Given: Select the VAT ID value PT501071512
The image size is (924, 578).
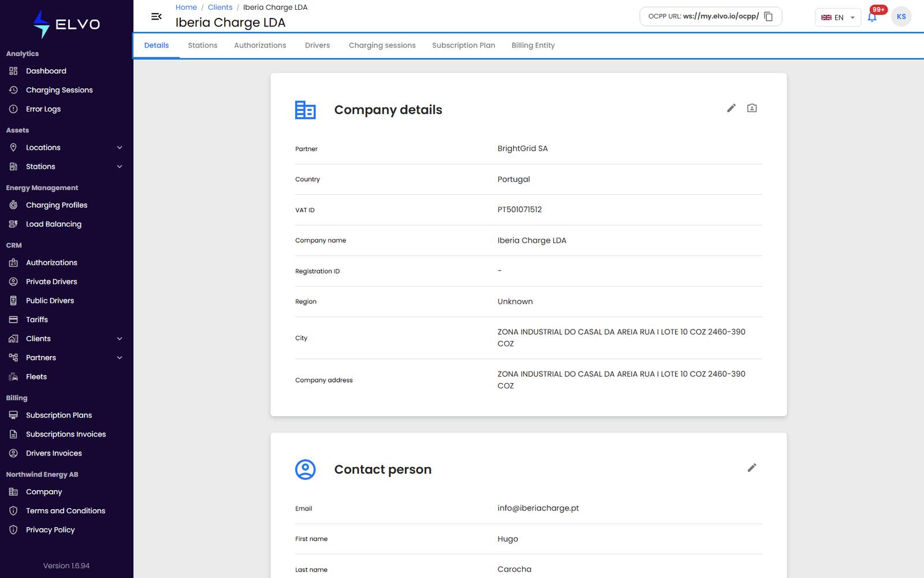Looking at the screenshot, I should click(520, 210).
